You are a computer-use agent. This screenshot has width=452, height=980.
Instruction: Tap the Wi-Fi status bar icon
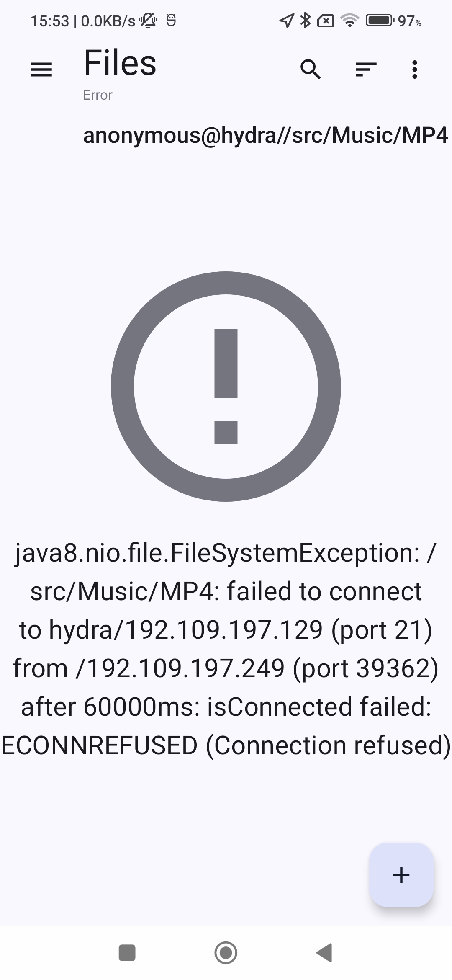[x=349, y=20]
